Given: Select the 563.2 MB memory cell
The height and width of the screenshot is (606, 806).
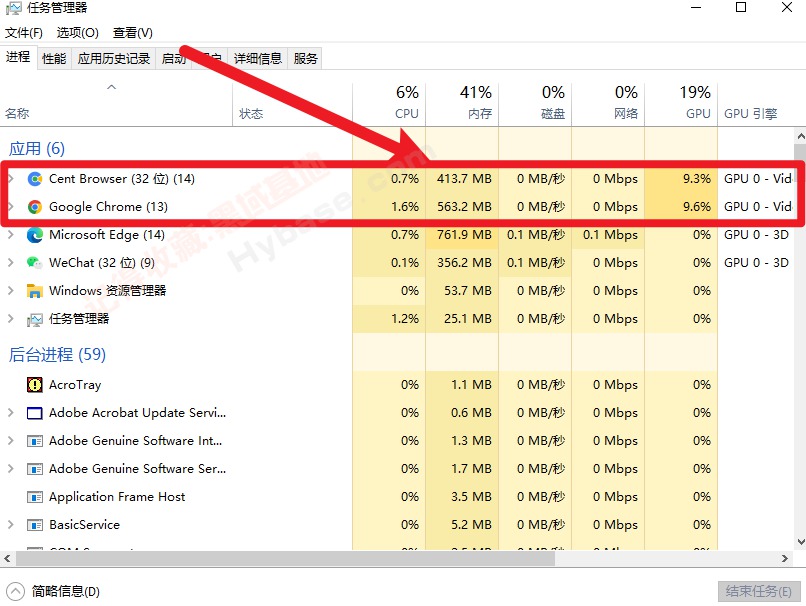Looking at the screenshot, I should 464,207.
